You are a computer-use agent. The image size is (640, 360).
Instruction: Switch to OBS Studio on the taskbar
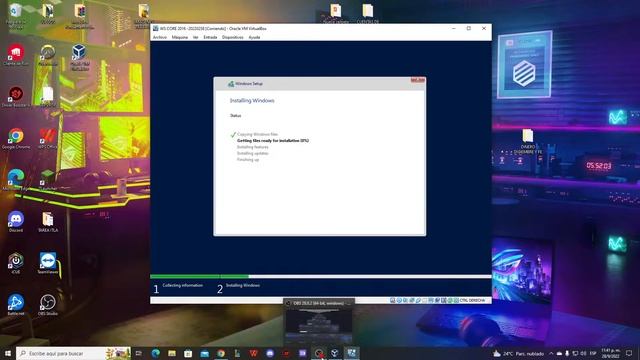[319, 353]
